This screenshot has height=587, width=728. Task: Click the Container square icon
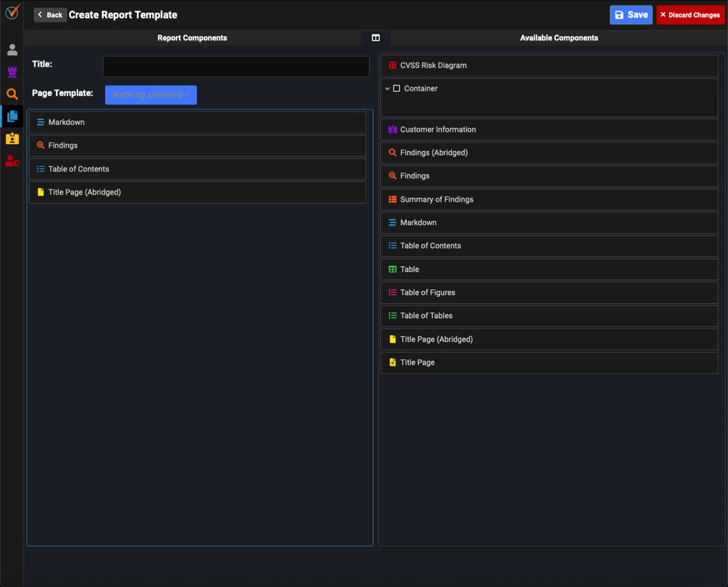(397, 89)
